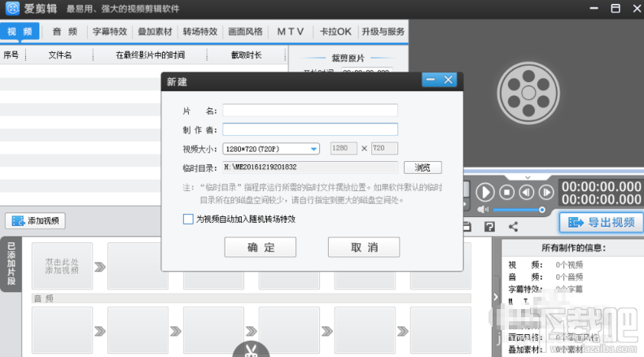Click the 文件名 column header
The height and width of the screenshot is (357, 644).
60,55
